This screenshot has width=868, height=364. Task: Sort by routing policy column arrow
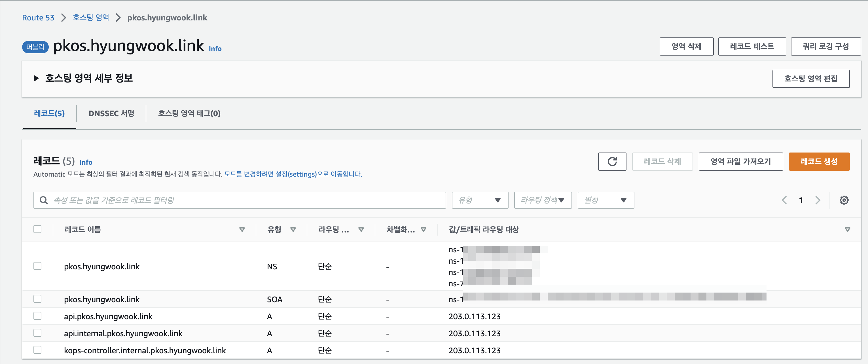(361, 230)
